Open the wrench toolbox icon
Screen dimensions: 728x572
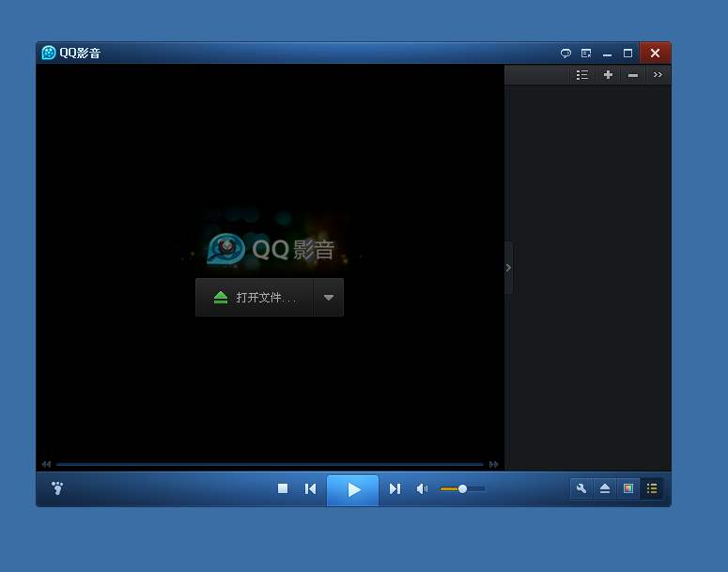click(x=581, y=488)
